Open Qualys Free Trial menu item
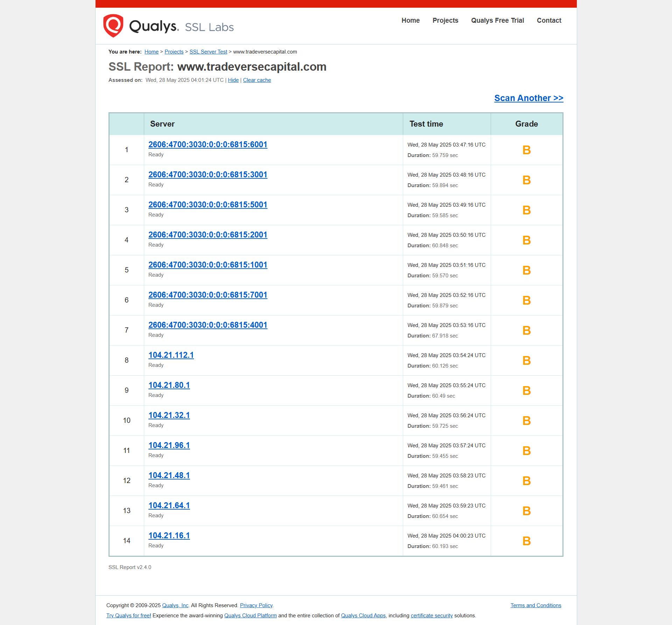Screen dimensions: 672x625 coord(497,20)
